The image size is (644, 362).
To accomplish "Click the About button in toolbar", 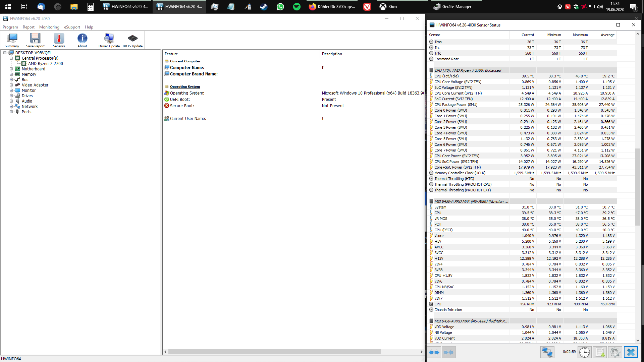I will (82, 40).
